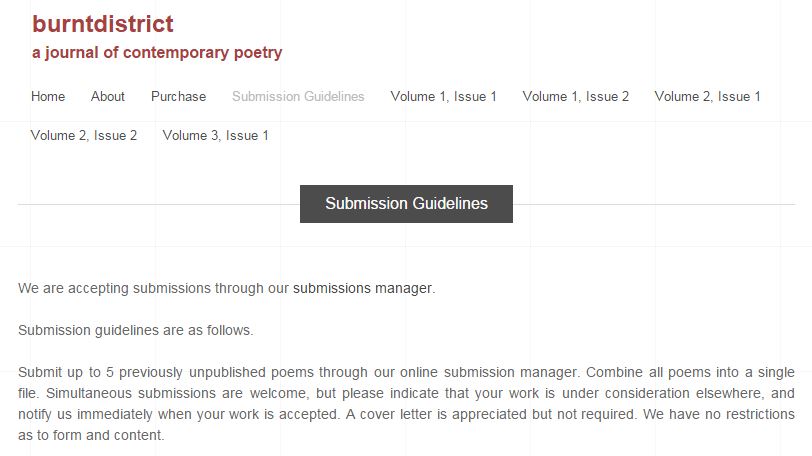Navigate to Volume 2, Issue 1
The width and height of the screenshot is (812, 456).
708,97
